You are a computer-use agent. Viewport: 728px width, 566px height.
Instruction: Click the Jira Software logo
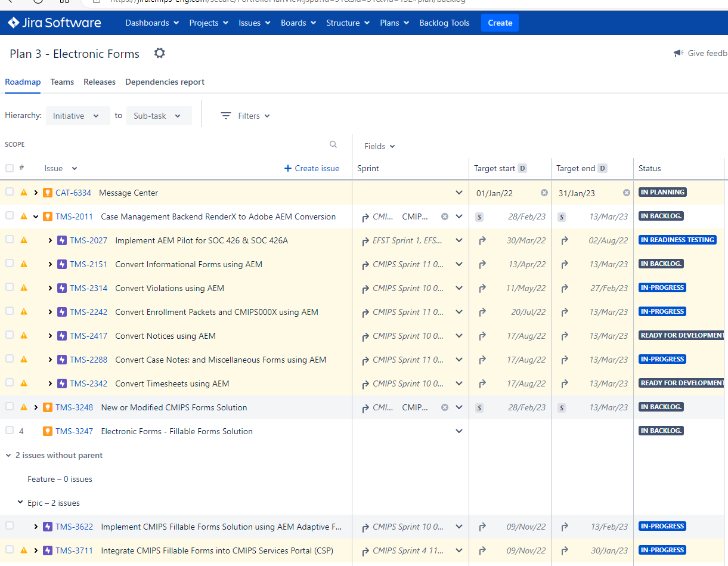pyautogui.click(x=54, y=23)
